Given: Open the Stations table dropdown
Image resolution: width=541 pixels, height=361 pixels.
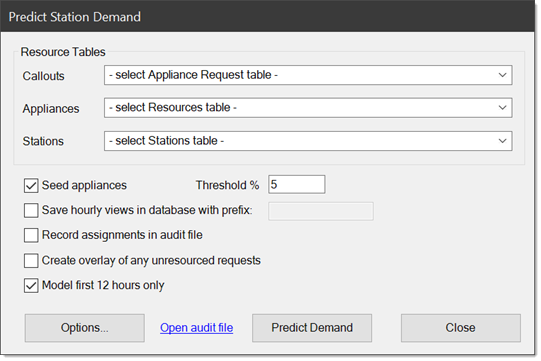Looking at the screenshot, I should tap(308, 141).
